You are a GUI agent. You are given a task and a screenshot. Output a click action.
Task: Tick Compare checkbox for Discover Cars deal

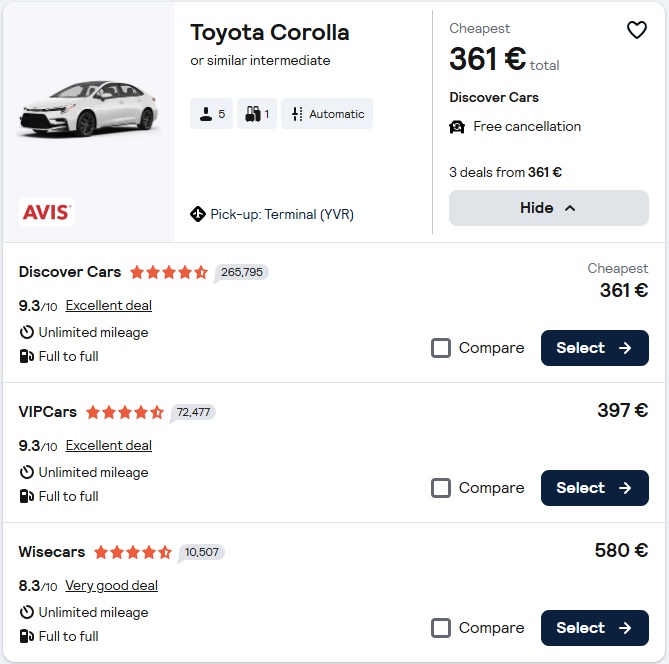coord(441,348)
